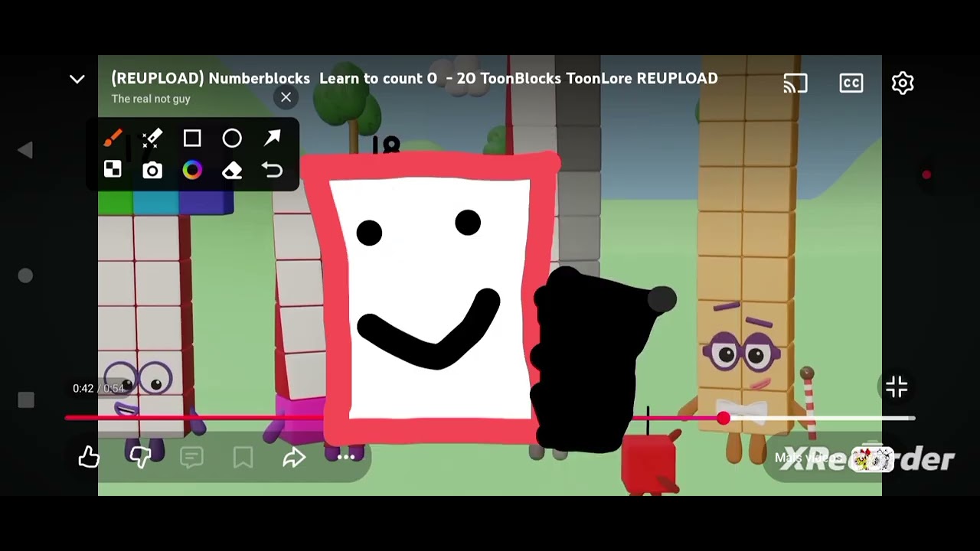
Task: Open the comments panel
Action: (x=191, y=458)
